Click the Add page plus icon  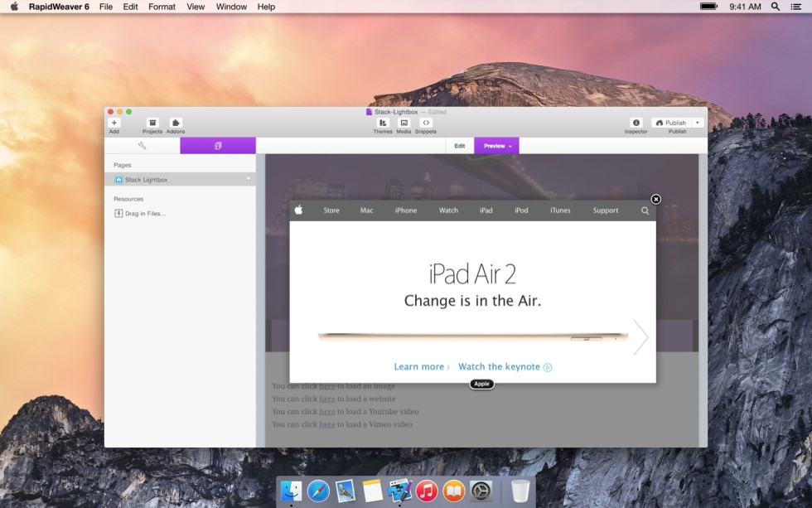coord(114,123)
